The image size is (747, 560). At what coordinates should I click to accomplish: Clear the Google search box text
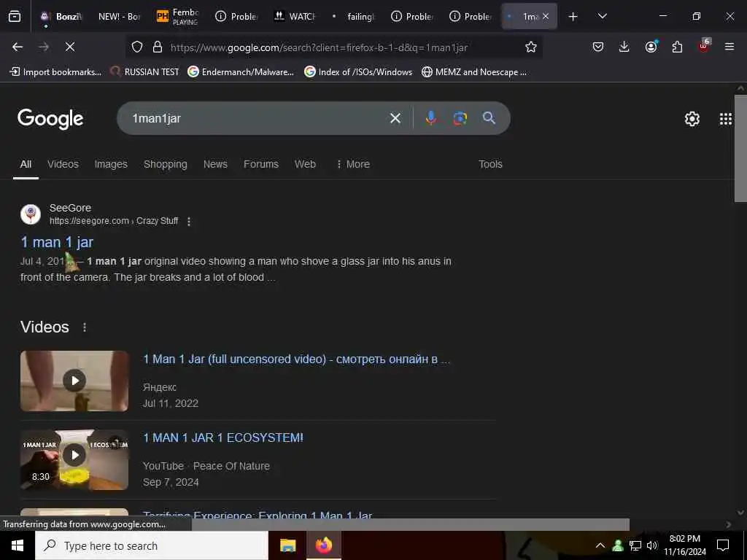coord(395,118)
